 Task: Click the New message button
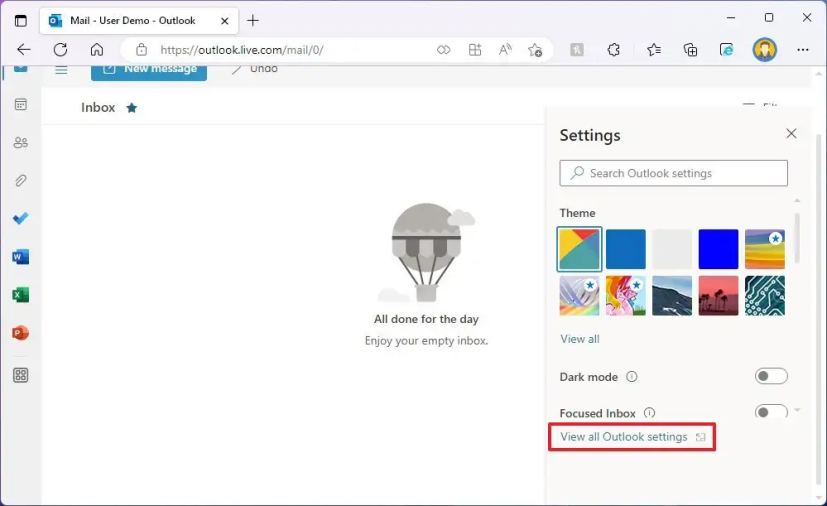pos(149,71)
